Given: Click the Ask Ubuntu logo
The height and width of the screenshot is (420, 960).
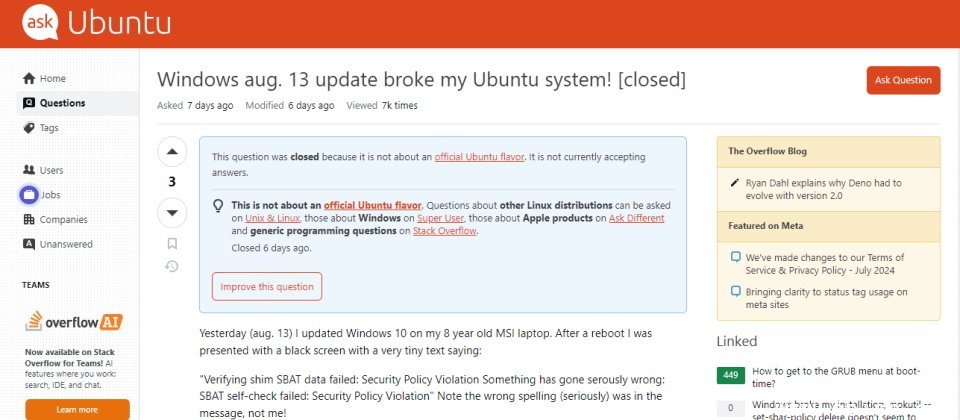Looking at the screenshot, I should coord(97,23).
